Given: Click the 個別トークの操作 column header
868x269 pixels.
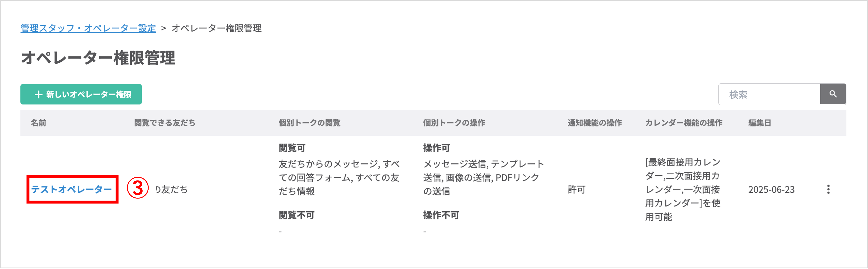Looking at the screenshot, I should pyautogui.click(x=454, y=123).
